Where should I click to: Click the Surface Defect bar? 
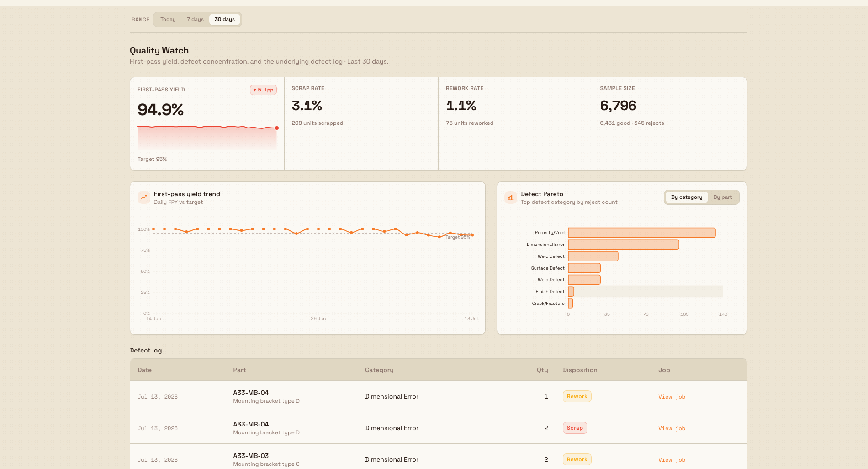tap(584, 268)
